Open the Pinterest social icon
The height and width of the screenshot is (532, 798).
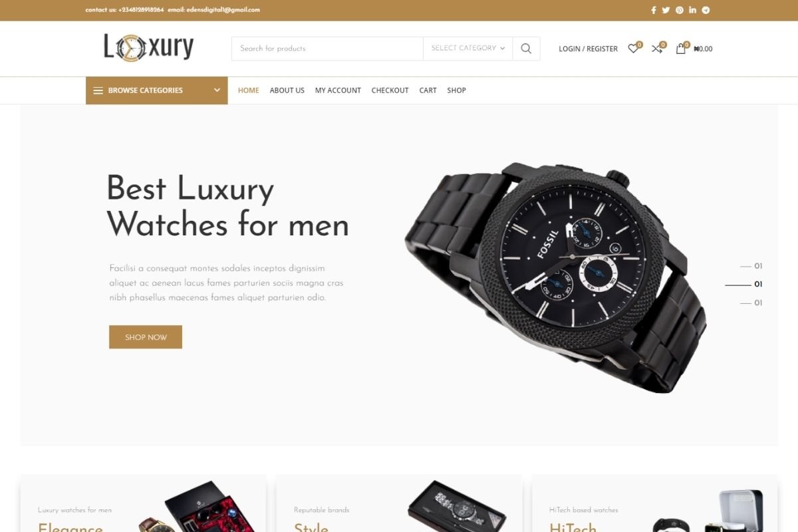(x=680, y=10)
